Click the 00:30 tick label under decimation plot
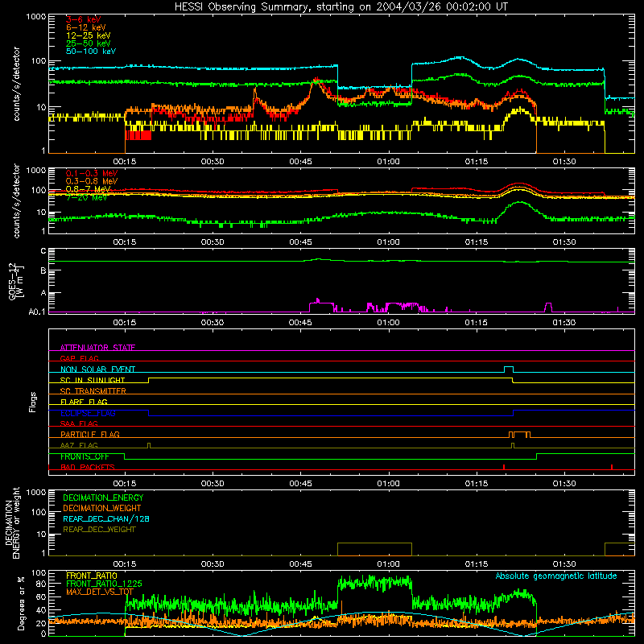Screen dimensions: 644x644 (213, 564)
